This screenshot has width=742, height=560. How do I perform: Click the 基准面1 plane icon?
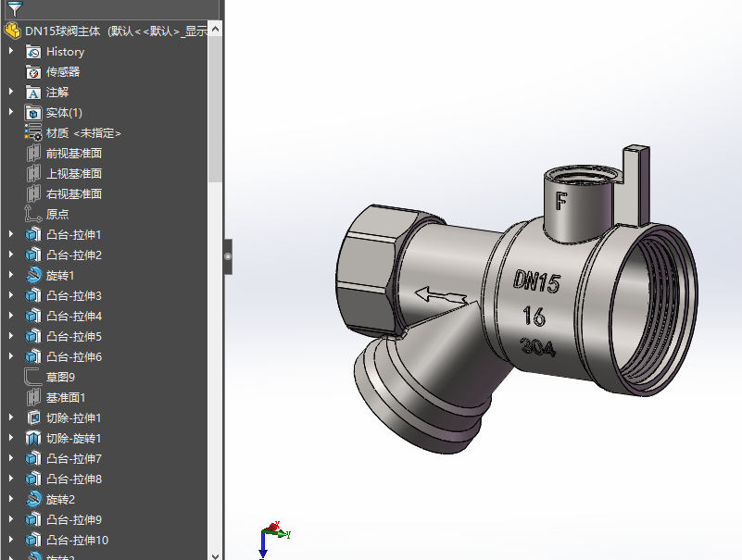click(x=33, y=397)
